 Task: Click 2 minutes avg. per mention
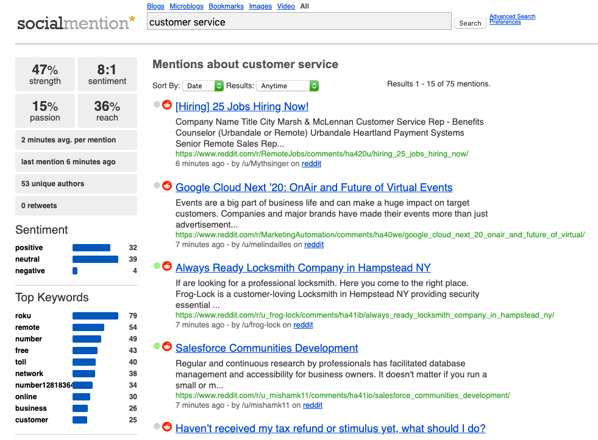(76, 140)
